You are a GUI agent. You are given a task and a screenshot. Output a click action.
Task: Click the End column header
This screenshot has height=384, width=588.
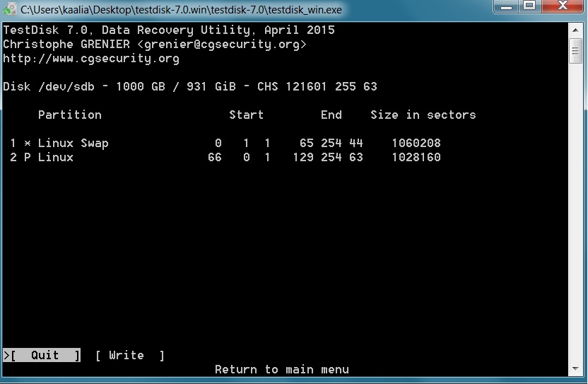point(331,115)
